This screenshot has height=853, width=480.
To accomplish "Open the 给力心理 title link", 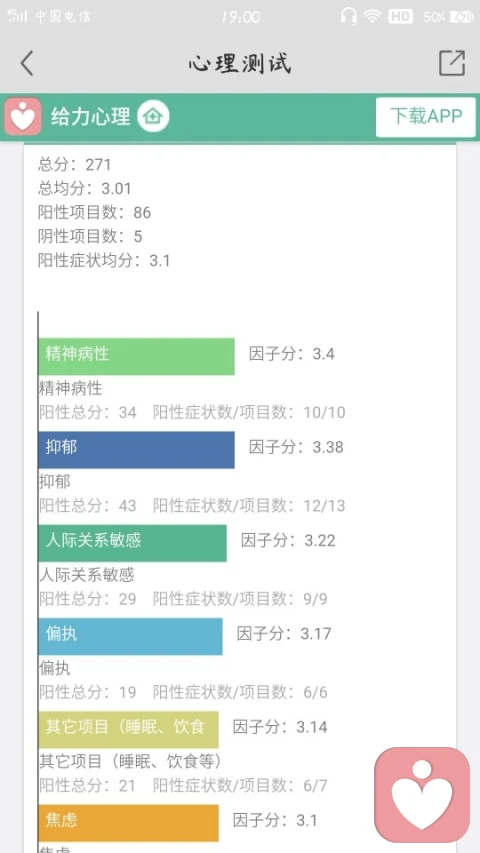I will click(x=91, y=116).
